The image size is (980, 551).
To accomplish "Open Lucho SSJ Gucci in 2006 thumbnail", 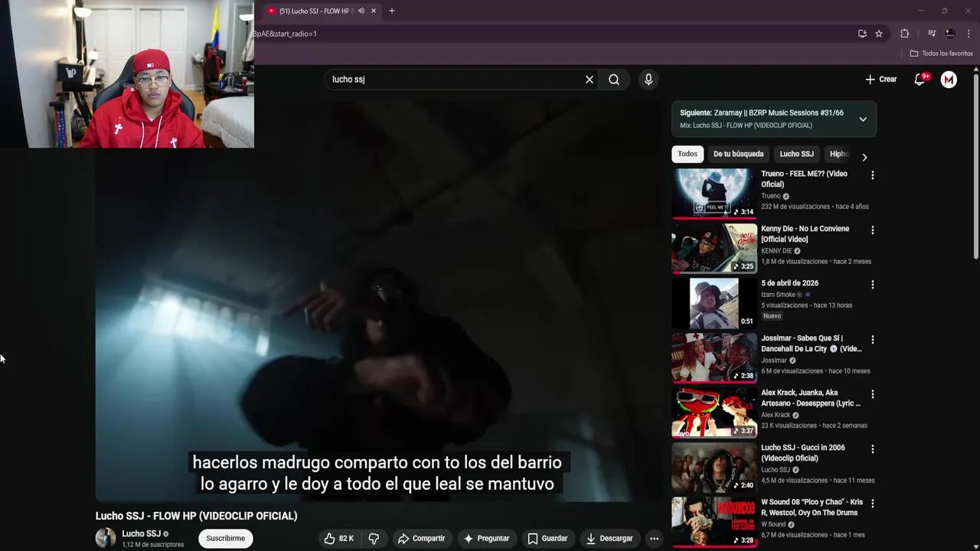I will 714,467.
